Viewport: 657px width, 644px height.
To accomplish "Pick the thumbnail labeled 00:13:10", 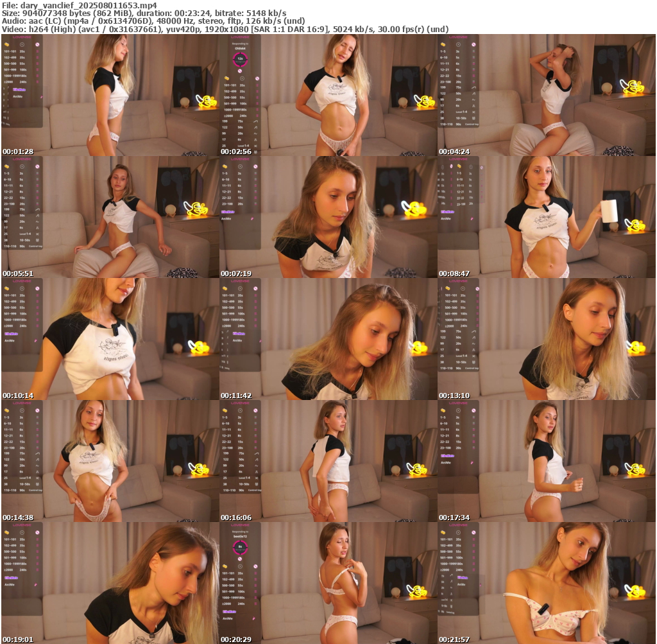I will 546,339.
